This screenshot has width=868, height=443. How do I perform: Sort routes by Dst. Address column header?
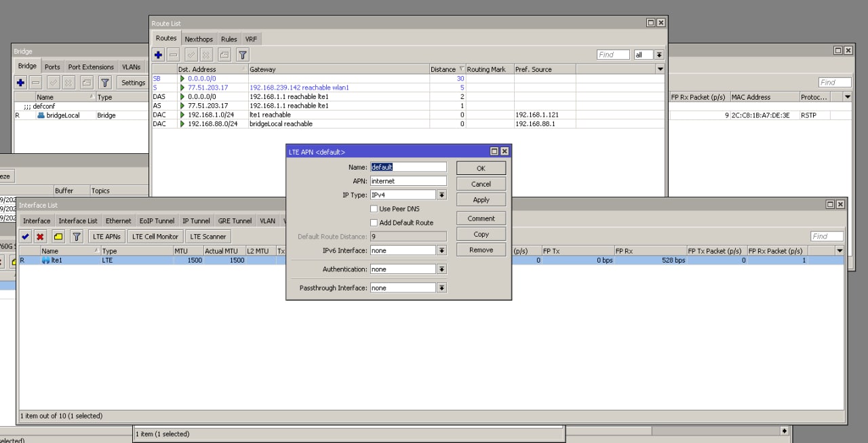(x=212, y=69)
